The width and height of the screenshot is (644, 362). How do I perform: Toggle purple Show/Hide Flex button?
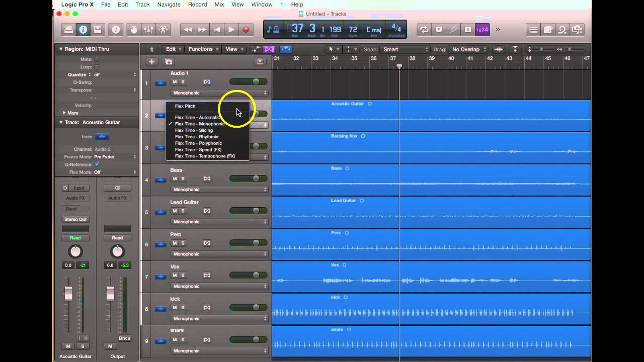[x=270, y=49]
